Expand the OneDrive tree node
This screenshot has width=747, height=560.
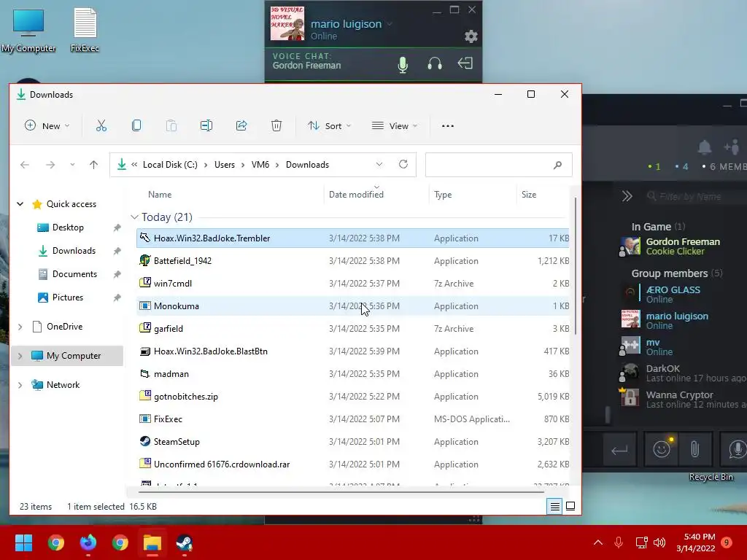click(x=20, y=327)
